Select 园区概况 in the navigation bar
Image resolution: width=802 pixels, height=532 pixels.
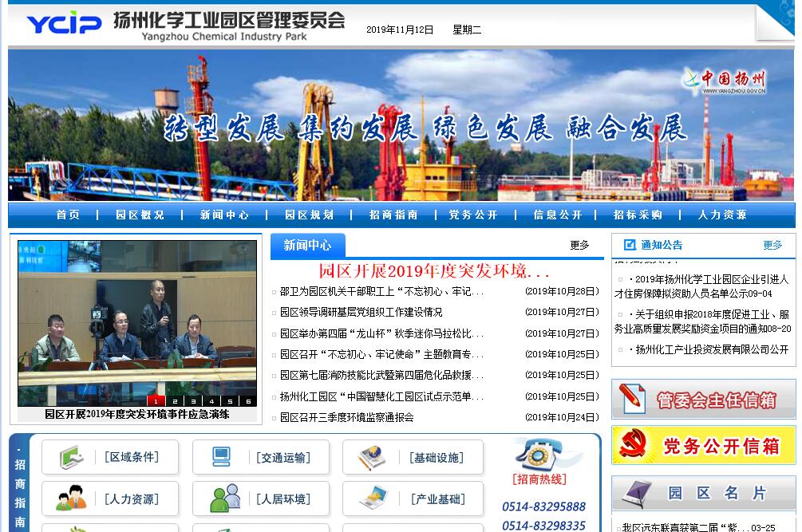point(140,215)
